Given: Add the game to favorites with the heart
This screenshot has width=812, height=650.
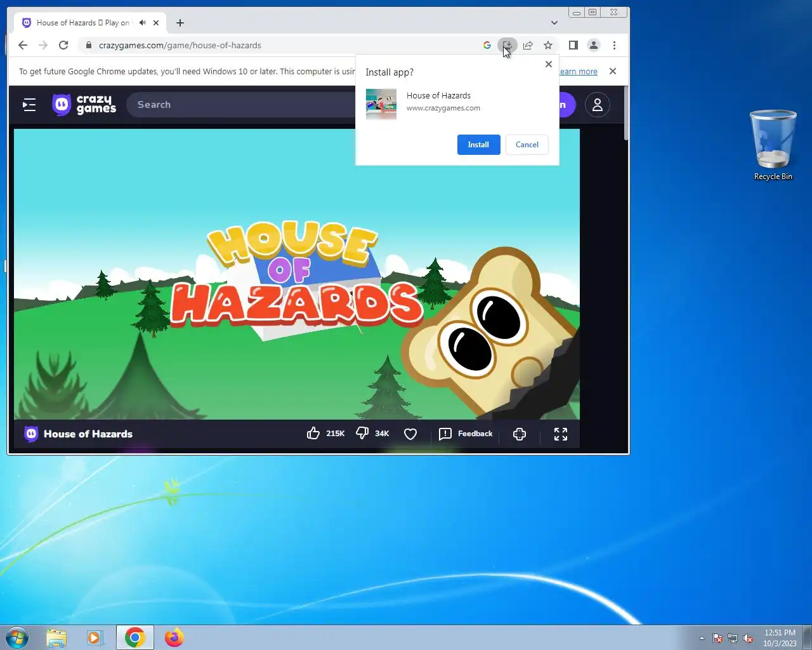Looking at the screenshot, I should (x=410, y=434).
